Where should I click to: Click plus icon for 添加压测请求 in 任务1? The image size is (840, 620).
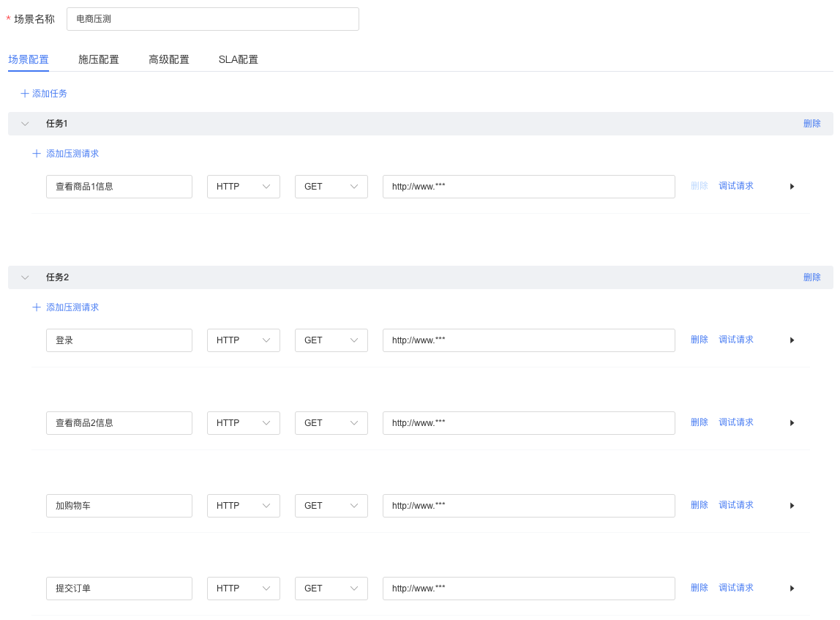37,154
